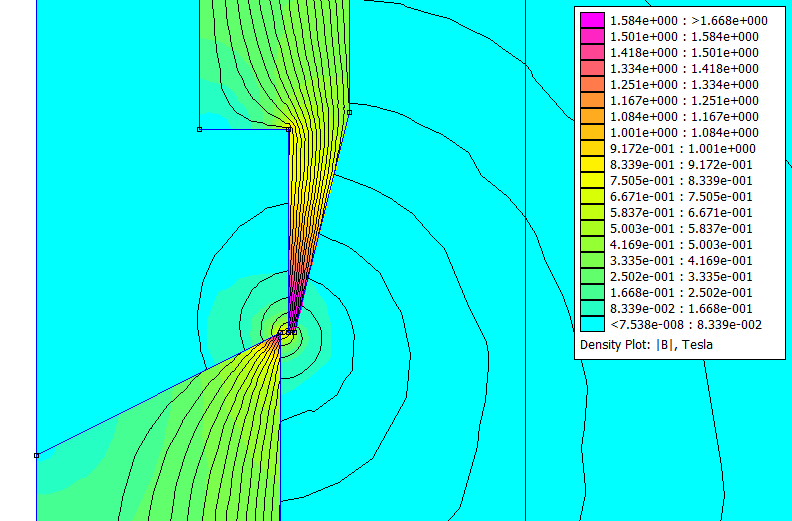Image resolution: width=792 pixels, height=521 pixels.
Task: Select the node at upper block's left corner
Action: [200, 129]
